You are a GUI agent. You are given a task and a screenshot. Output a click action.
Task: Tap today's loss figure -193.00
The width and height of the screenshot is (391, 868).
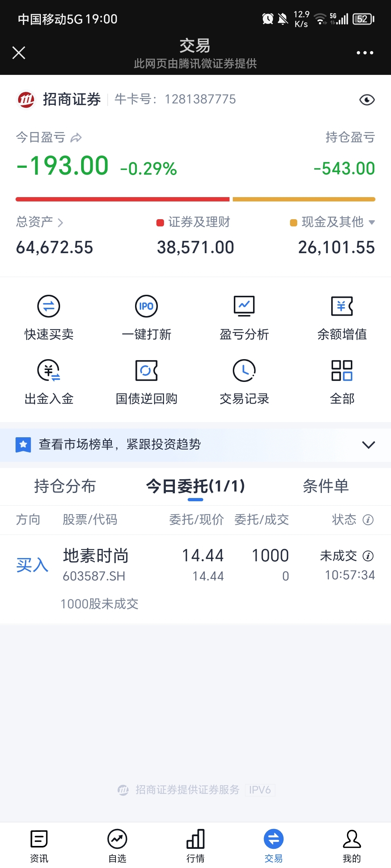[63, 166]
